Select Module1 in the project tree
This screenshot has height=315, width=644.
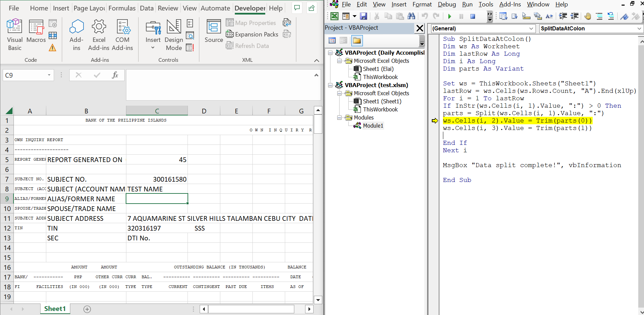(373, 126)
